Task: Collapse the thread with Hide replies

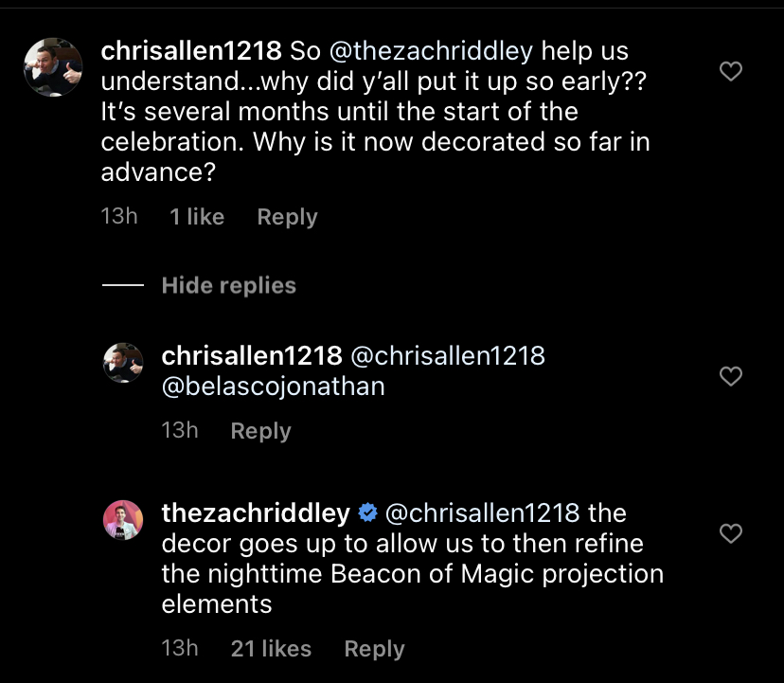Action: point(228,285)
